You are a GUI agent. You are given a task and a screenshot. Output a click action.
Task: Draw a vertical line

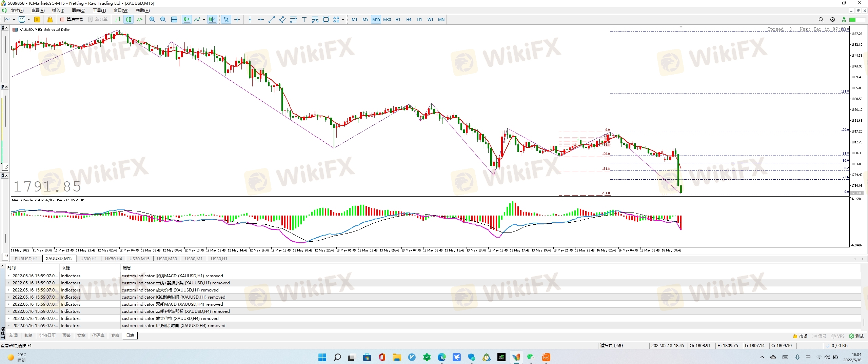click(x=250, y=20)
